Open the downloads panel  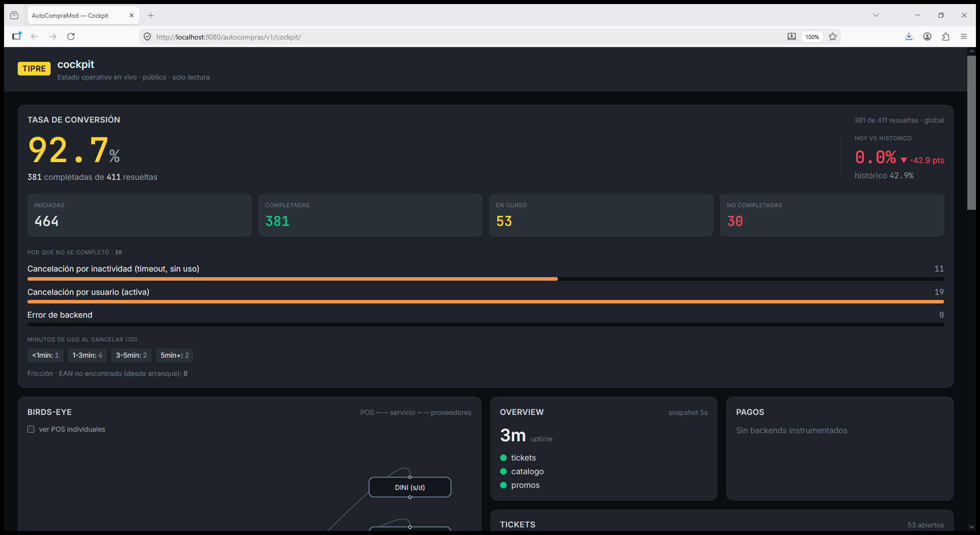909,36
